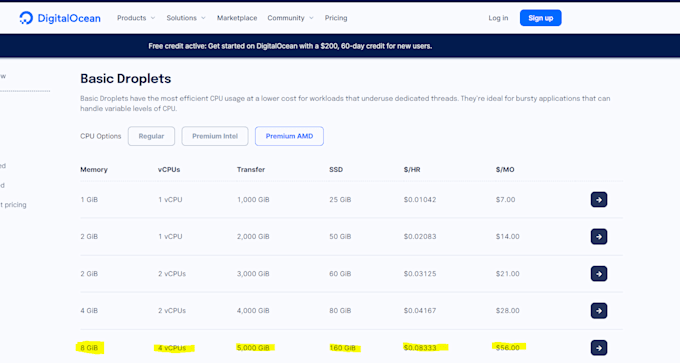
Task: Click the 60 GiB SSD cell
Action: click(x=340, y=274)
